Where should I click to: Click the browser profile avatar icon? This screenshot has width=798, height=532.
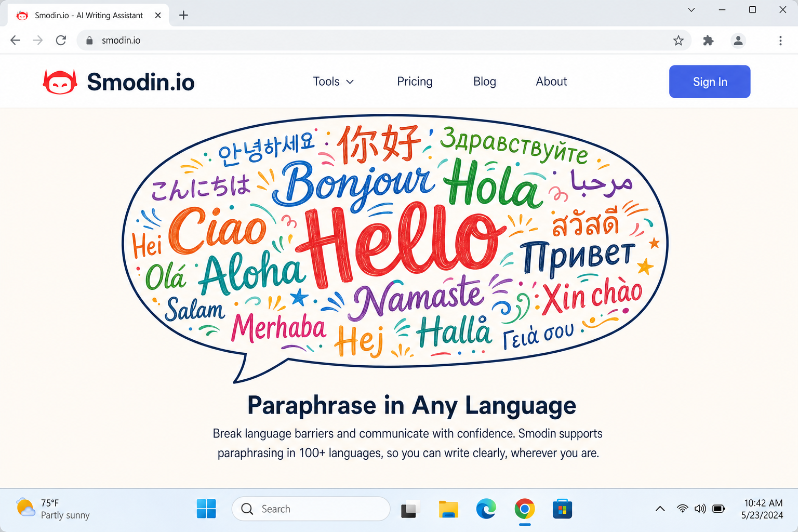tap(738, 40)
